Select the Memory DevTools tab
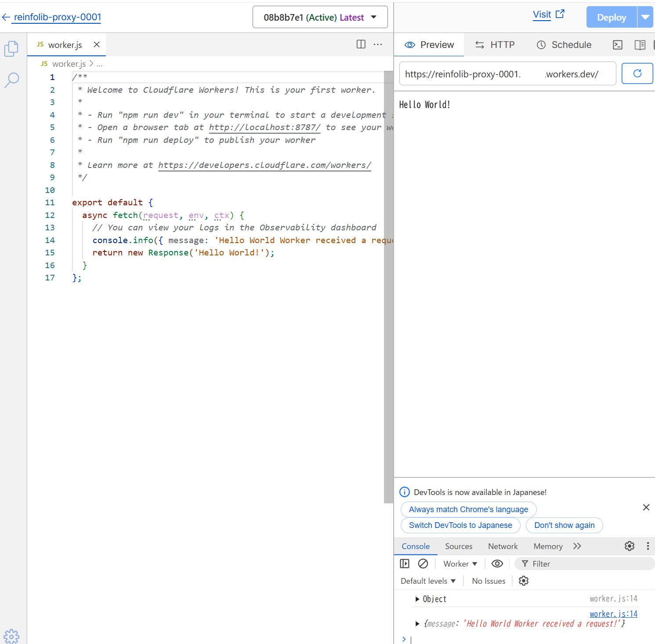The width and height of the screenshot is (655, 644). point(548,546)
